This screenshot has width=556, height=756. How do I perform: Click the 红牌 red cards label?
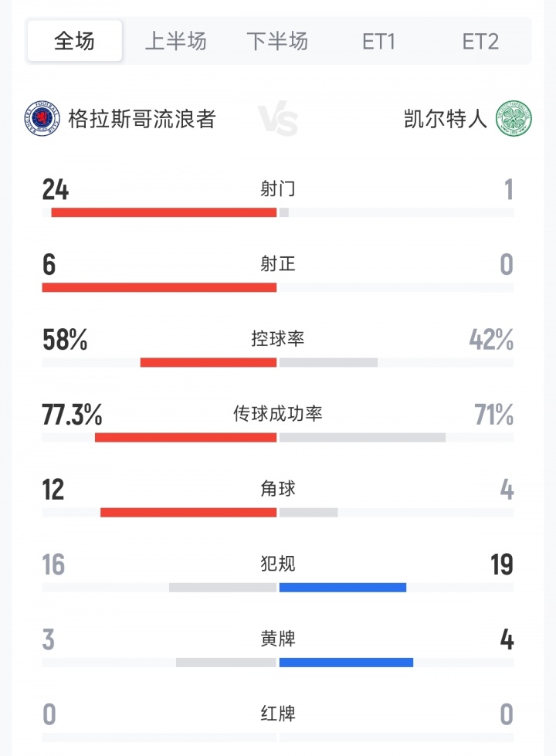tap(278, 714)
